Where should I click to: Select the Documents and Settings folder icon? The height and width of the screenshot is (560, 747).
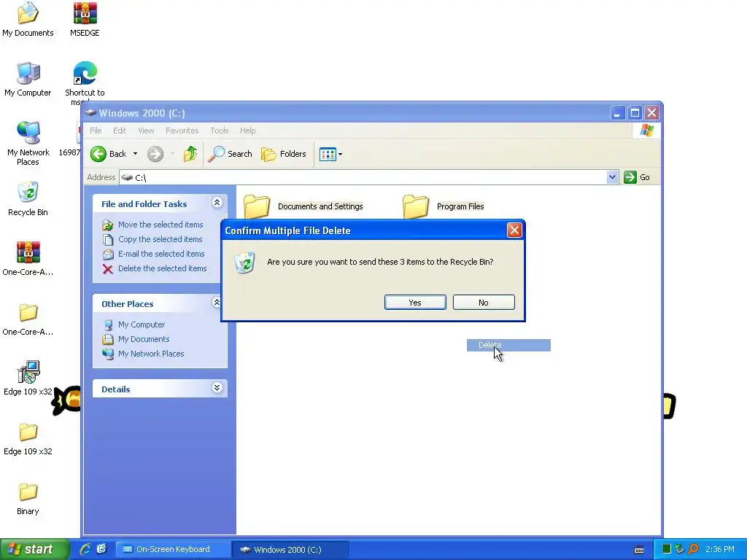(x=257, y=206)
